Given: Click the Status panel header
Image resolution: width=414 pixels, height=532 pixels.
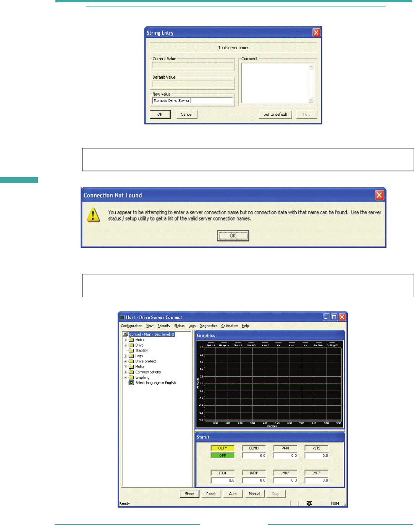Looking at the screenshot, I should [270, 437].
